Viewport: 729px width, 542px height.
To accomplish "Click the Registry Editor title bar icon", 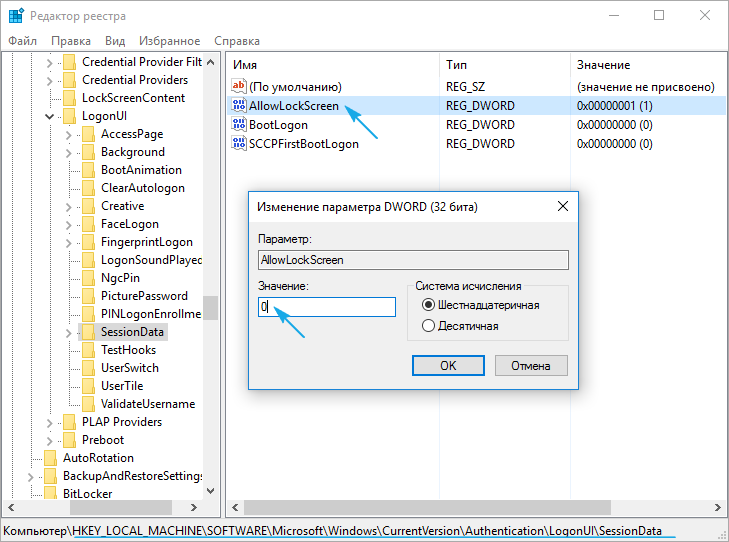I will tap(16, 16).
